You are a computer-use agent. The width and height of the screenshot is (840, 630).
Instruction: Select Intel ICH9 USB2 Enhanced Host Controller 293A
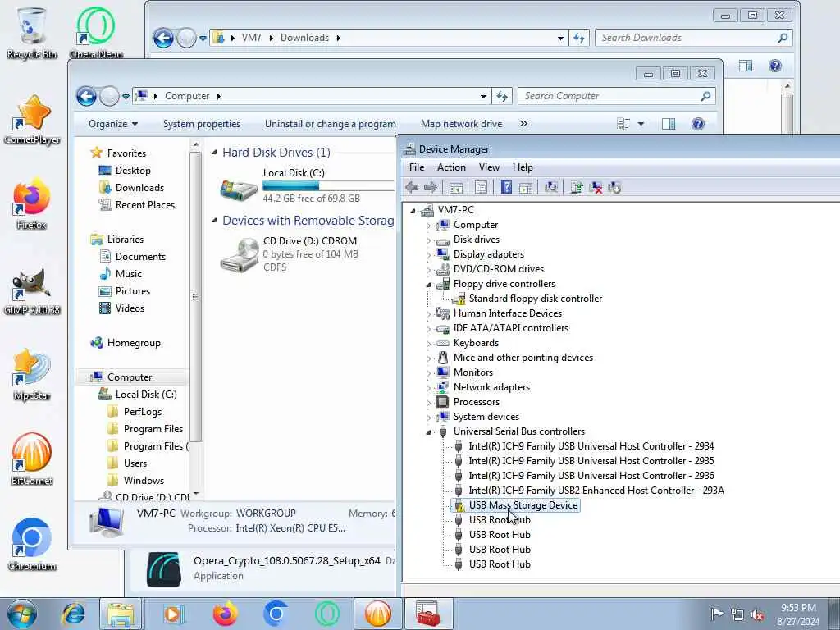tap(596, 491)
